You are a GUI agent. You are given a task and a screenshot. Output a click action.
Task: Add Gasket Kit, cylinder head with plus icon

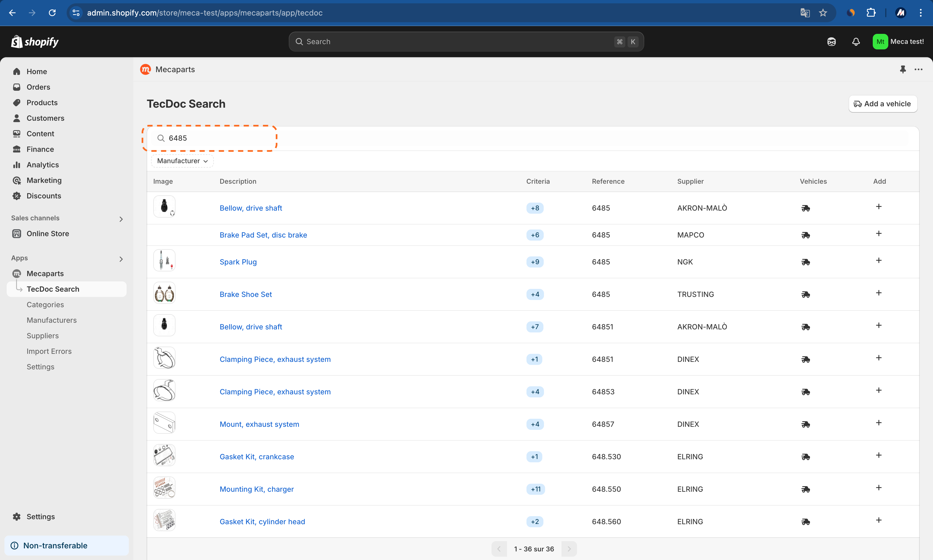click(x=879, y=520)
